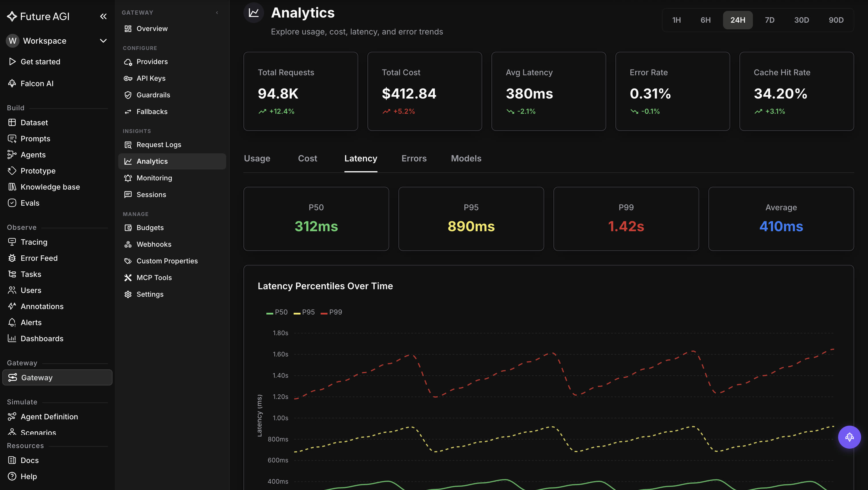Open the Error Feed bug icon
This screenshot has height=490, width=868.
(12, 258)
